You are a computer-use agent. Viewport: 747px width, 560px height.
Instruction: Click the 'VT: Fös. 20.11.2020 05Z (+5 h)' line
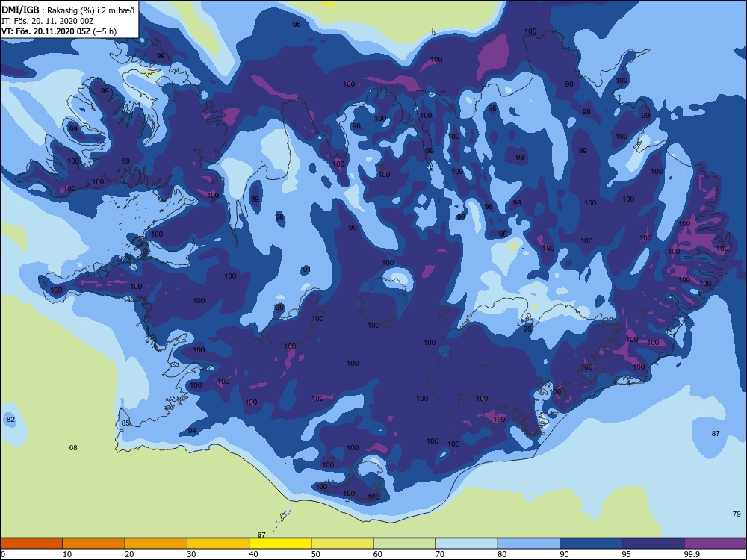click(58, 31)
